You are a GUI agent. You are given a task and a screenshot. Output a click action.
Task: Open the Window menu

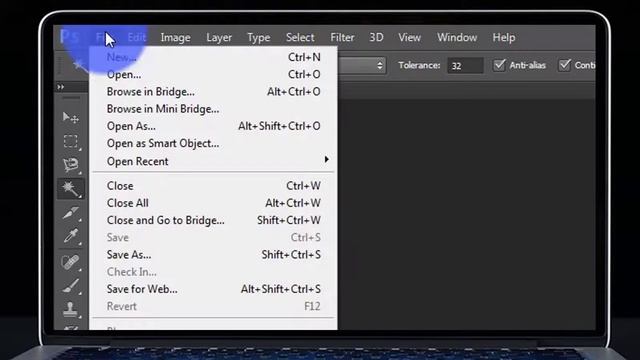(457, 38)
